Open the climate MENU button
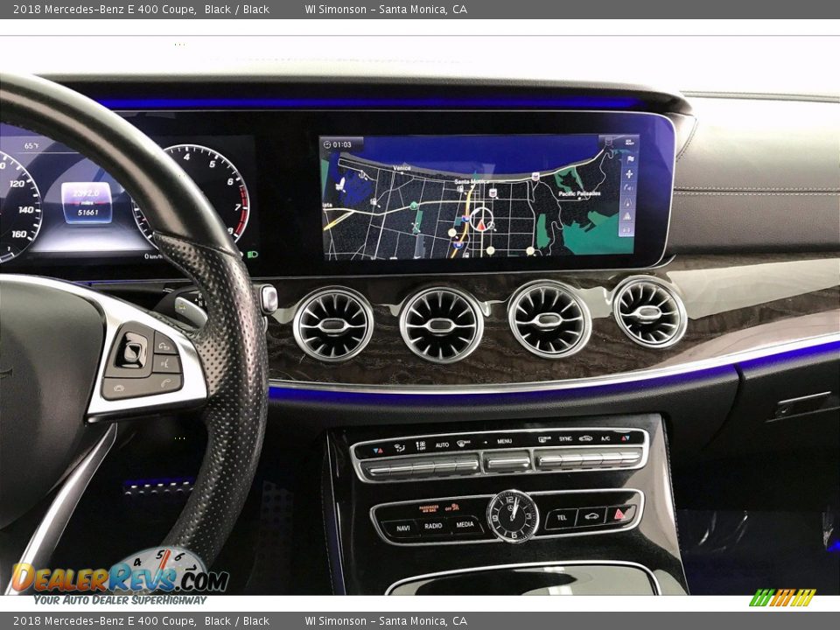The height and width of the screenshot is (630, 840). point(505,441)
